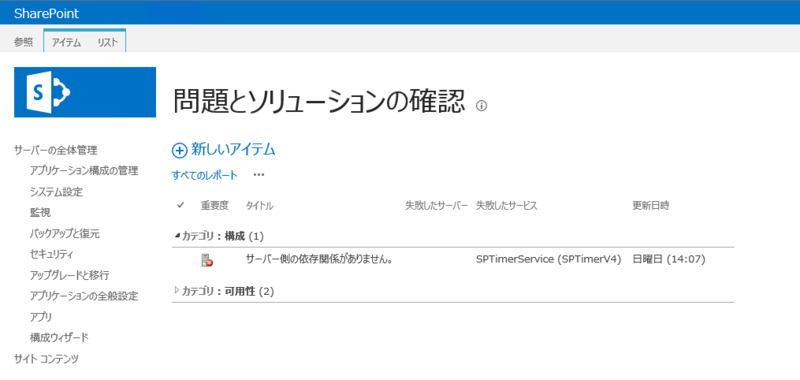Image resolution: width=800 pixels, height=380 pixels.
Task: Click the SPTimerService (SPTimerV4) cell
Action: (548, 260)
